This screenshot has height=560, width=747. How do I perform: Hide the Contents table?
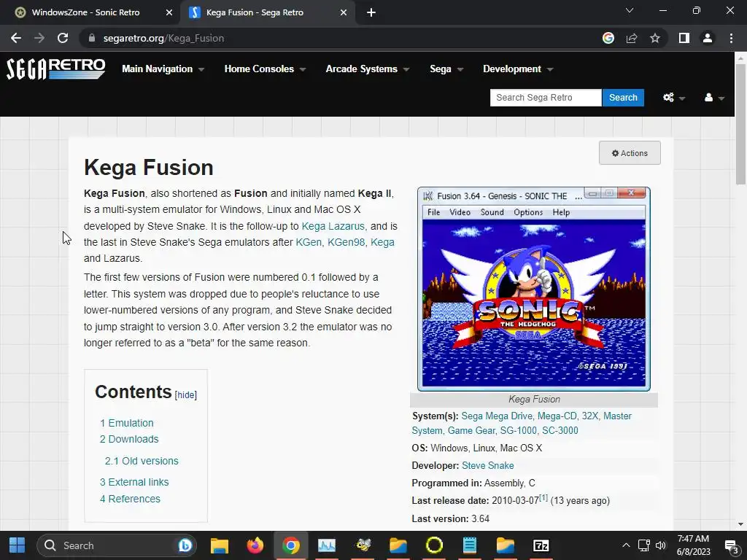185,394
